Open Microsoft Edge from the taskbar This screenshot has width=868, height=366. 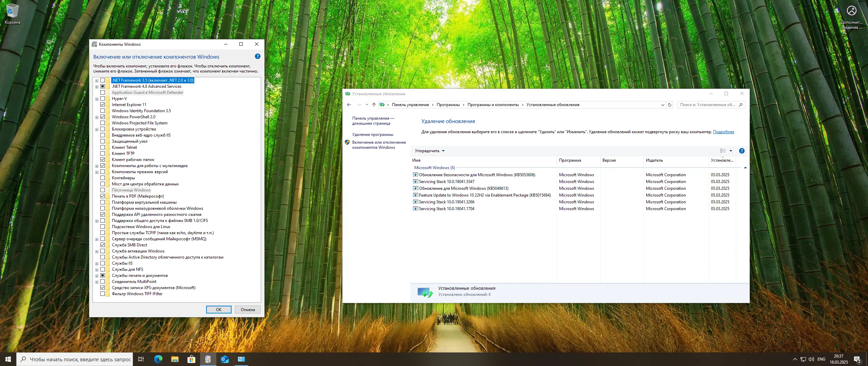[158, 359]
